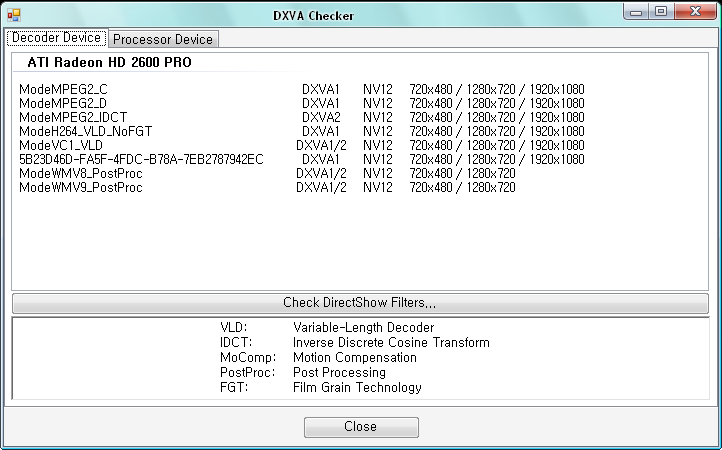Switch to the Decoder Device tab
Screen dimensions: 722x450
pos(56,38)
